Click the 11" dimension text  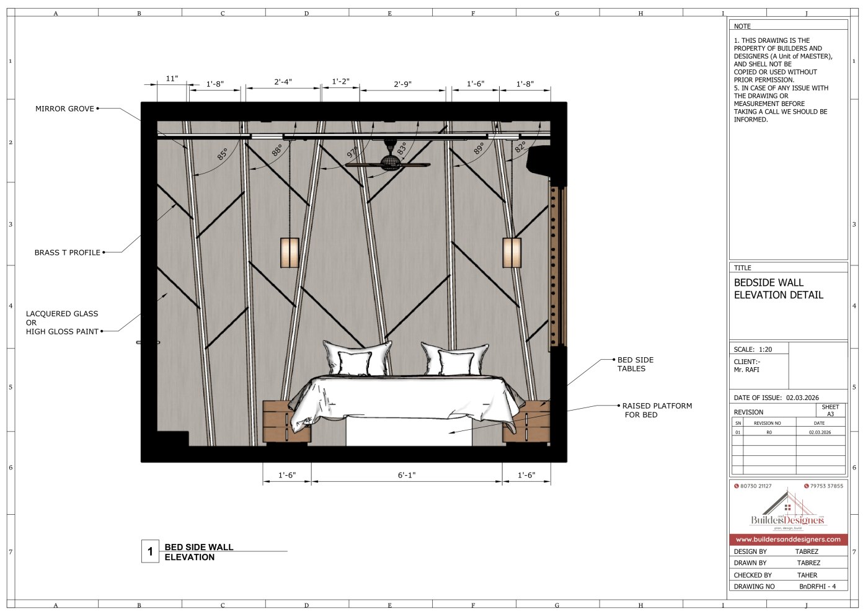click(172, 79)
